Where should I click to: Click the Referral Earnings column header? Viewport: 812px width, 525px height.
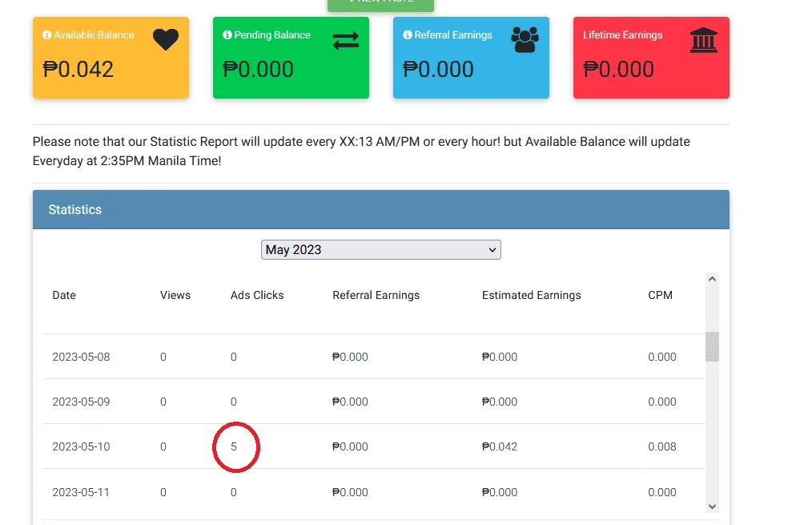(x=376, y=295)
